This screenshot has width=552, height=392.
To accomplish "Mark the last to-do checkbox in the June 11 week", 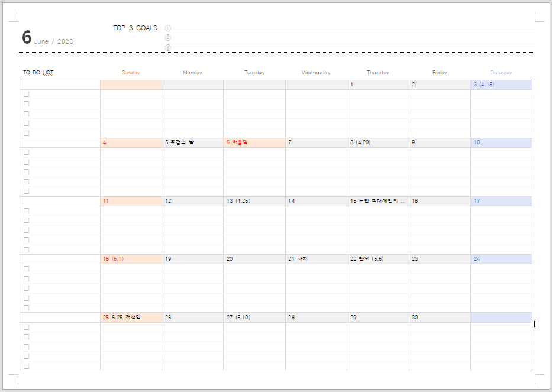I will tap(27, 250).
